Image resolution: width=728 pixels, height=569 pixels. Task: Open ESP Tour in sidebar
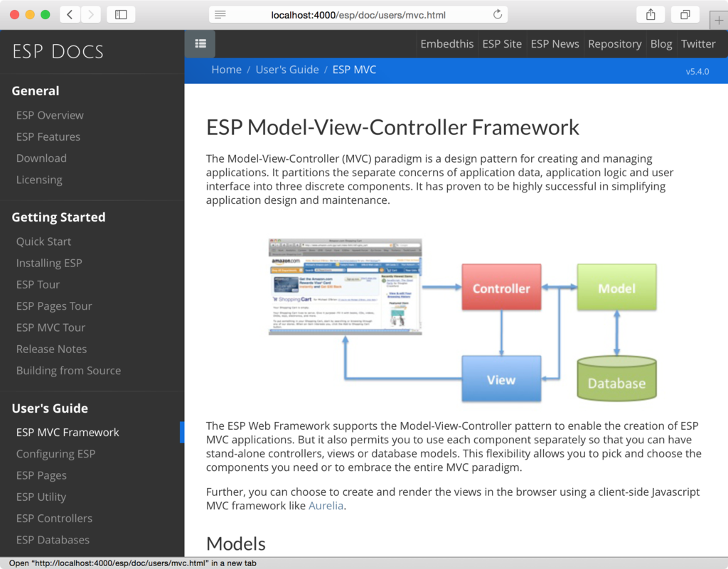[38, 285]
